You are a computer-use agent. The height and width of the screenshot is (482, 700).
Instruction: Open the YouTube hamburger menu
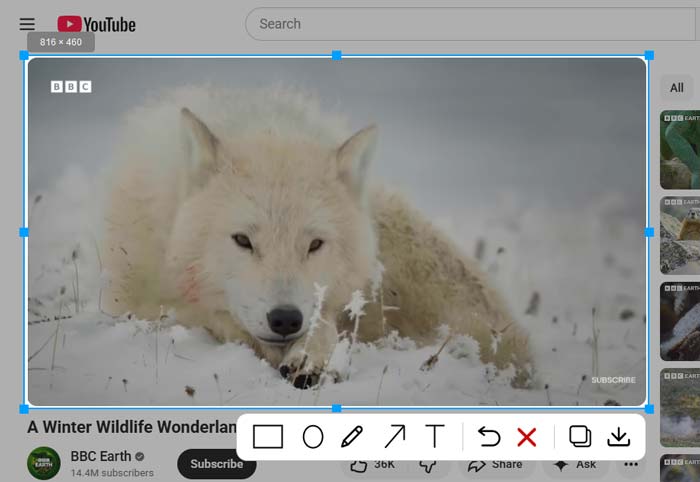pos(27,24)
